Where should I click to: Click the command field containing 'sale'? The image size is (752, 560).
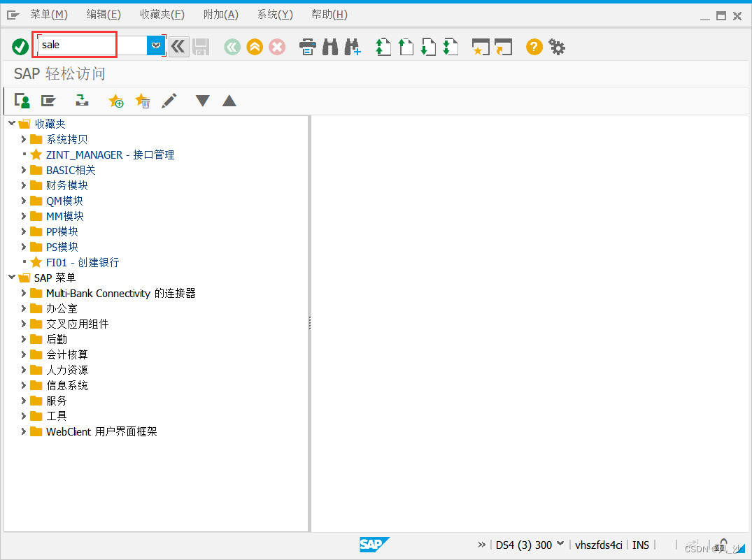[x=93, y=45]
